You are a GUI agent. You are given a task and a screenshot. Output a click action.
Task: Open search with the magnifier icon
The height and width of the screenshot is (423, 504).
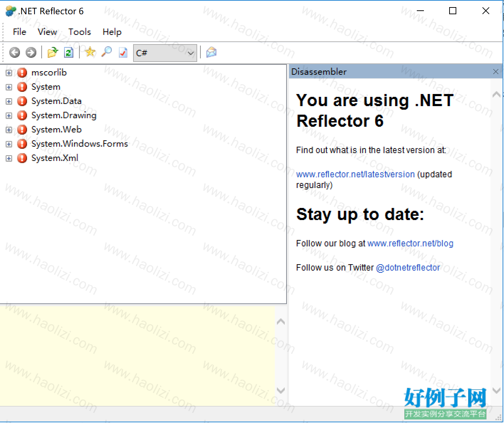106,52
